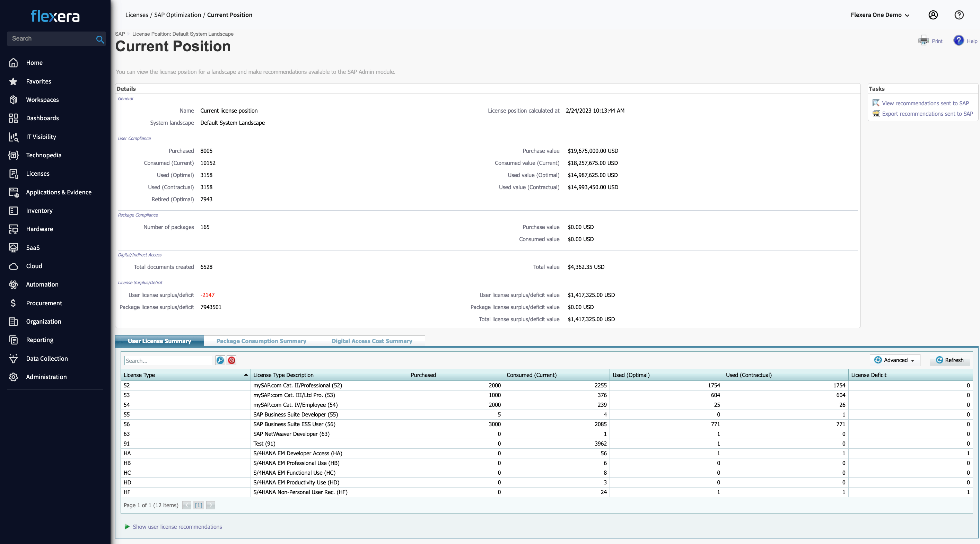Click the table Search input field
The image size is (980, 544).
pyautogui.click(x=168, y=361)
